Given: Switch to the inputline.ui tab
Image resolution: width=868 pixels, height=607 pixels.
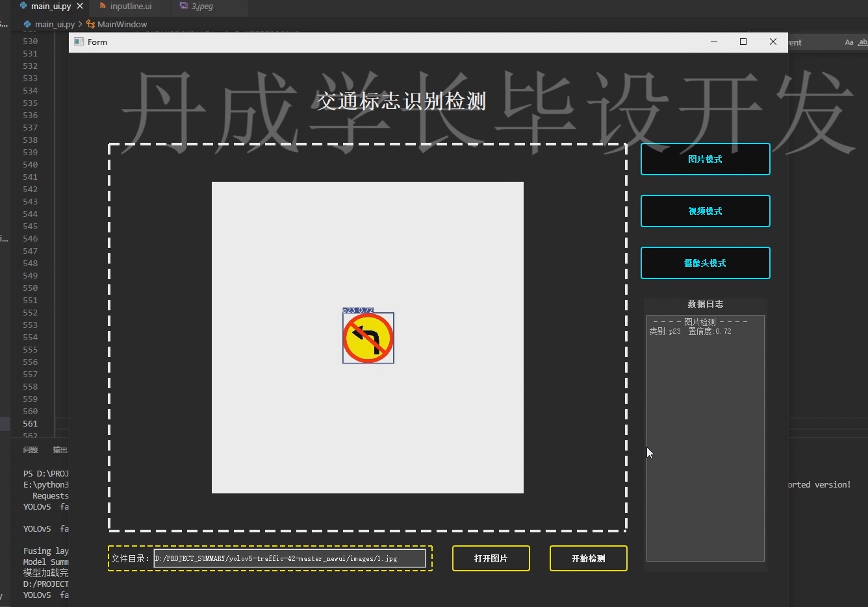Looking at the screenshot, I should (x=131, y=6).
